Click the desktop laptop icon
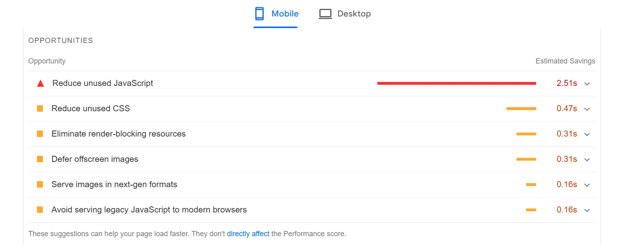 click(325, 14)
